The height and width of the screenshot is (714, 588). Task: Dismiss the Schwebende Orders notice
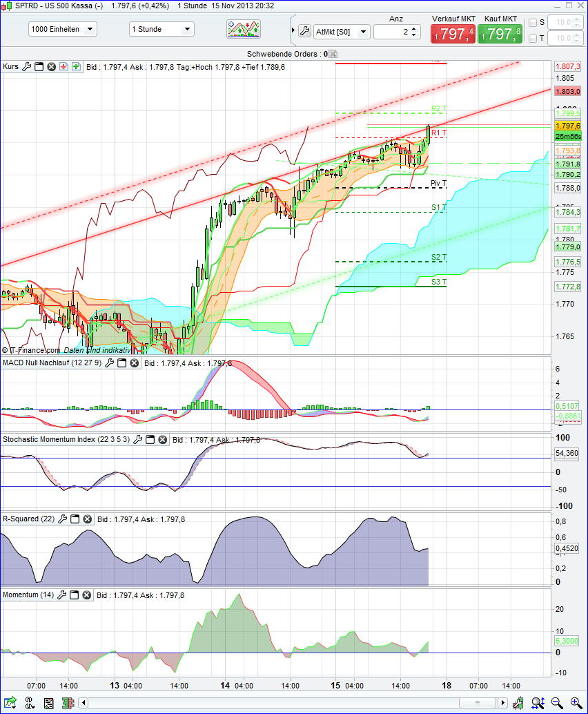tap(333, 52)
